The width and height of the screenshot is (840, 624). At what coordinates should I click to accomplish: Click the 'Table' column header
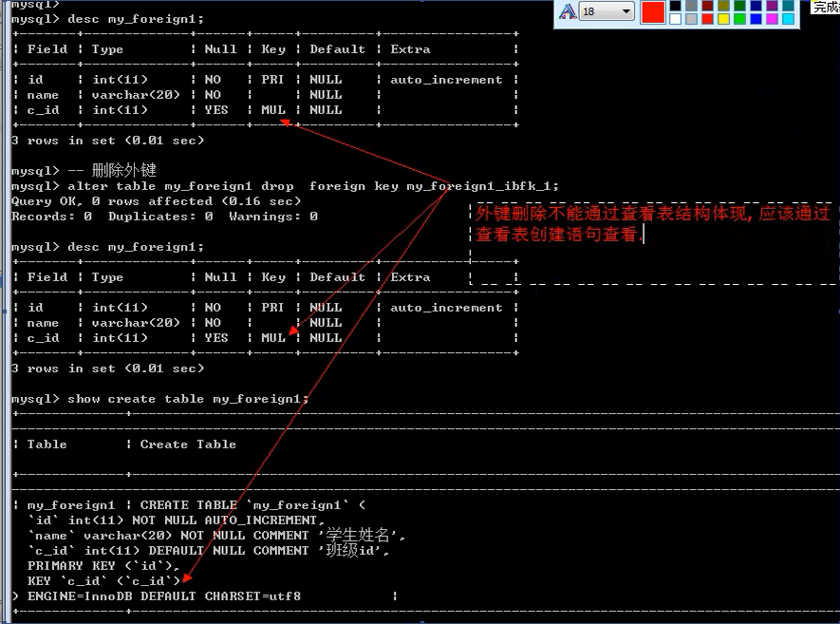point(47,444)
